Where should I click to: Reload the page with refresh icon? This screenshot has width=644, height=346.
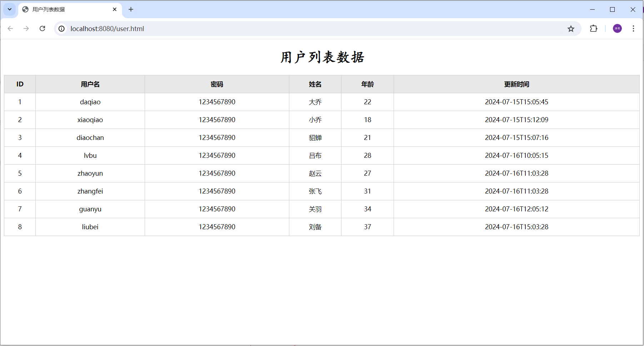[42, 29]
